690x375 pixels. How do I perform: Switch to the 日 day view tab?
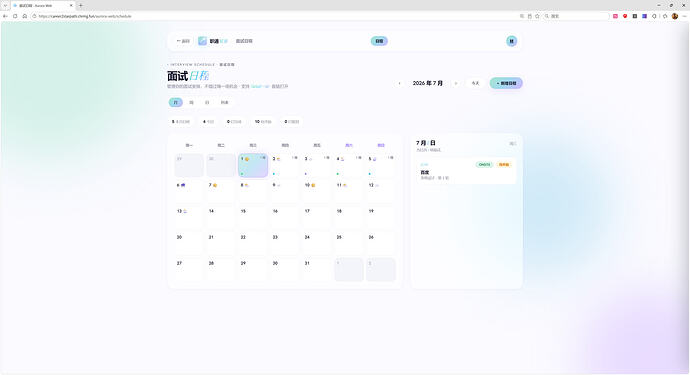coord(207,103)
